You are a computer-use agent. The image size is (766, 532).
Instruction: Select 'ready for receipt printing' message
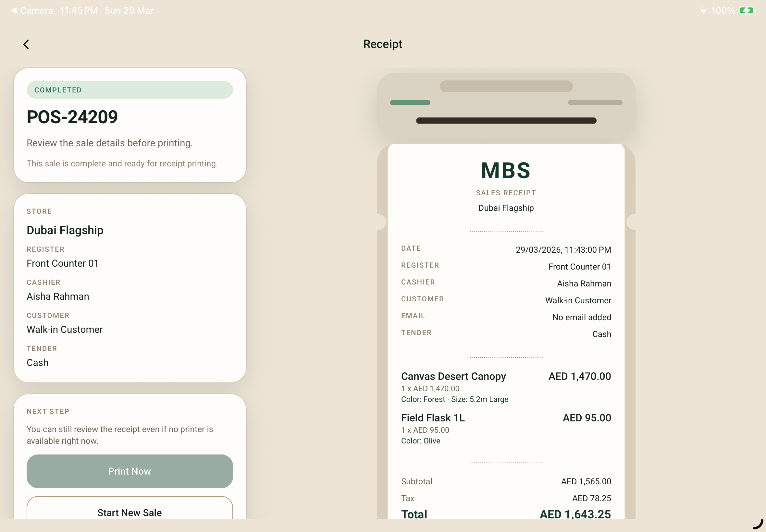[122, 163]
